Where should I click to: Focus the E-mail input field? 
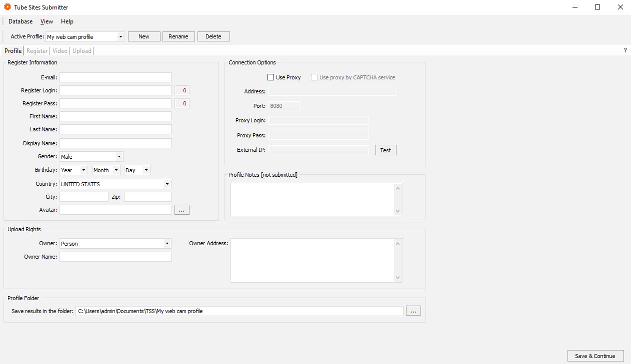[115, 77]
